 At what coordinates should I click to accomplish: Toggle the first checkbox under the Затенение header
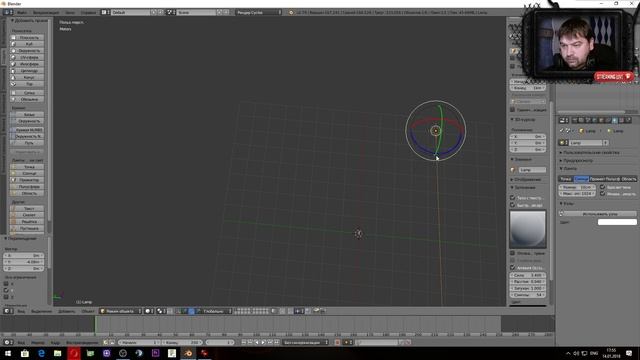coord(513,198)
